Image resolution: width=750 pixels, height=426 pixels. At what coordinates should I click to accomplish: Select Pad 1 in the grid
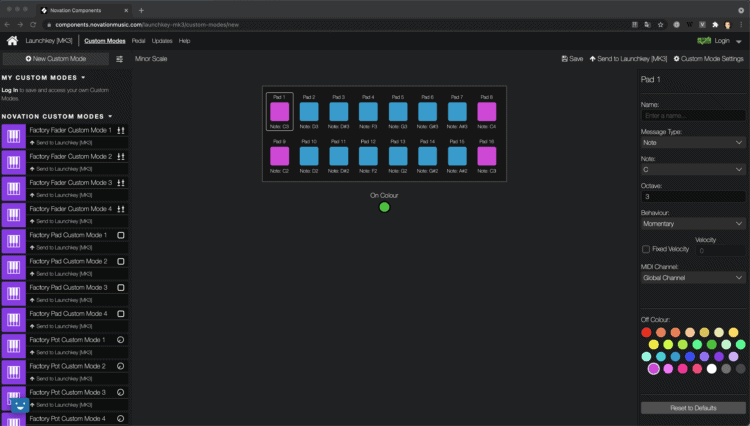pyautogui.click(x=279, y=112)
